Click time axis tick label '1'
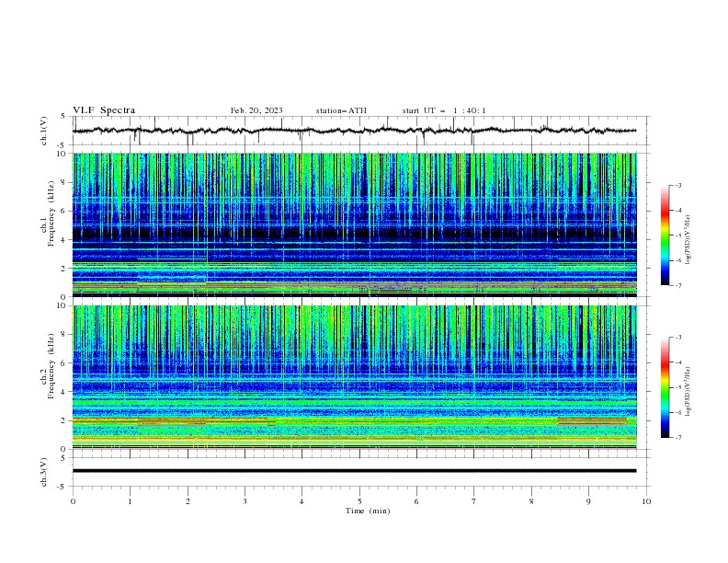 pos(130,501)
